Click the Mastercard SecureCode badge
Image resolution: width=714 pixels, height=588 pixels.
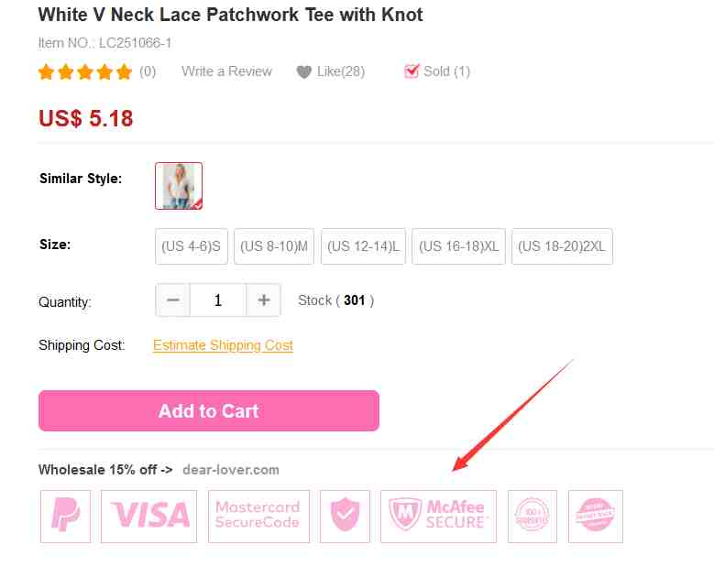(x=258, y=516)
